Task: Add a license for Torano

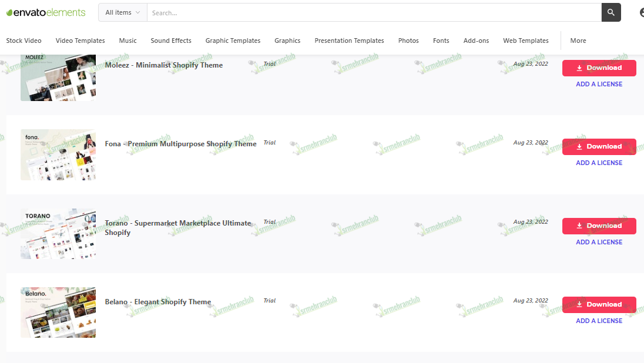Action: tap(599, 242)
